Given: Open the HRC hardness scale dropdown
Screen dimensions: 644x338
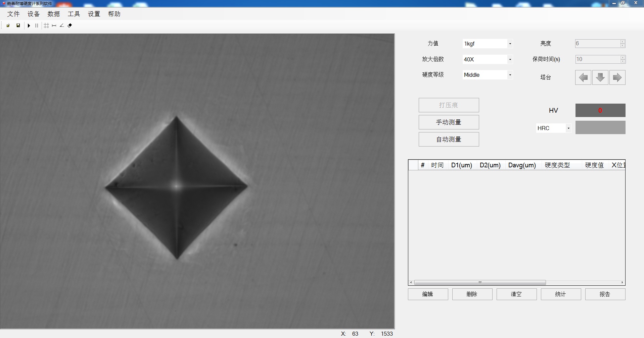Looking at the screenshot, I should coord(568,128).
